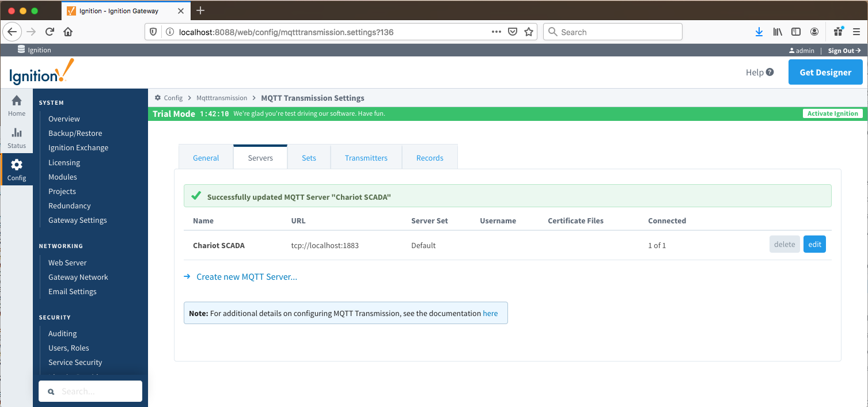The image size is (868, 407).
Task: Select the Config gear section
Action: [x=17, y=170]
